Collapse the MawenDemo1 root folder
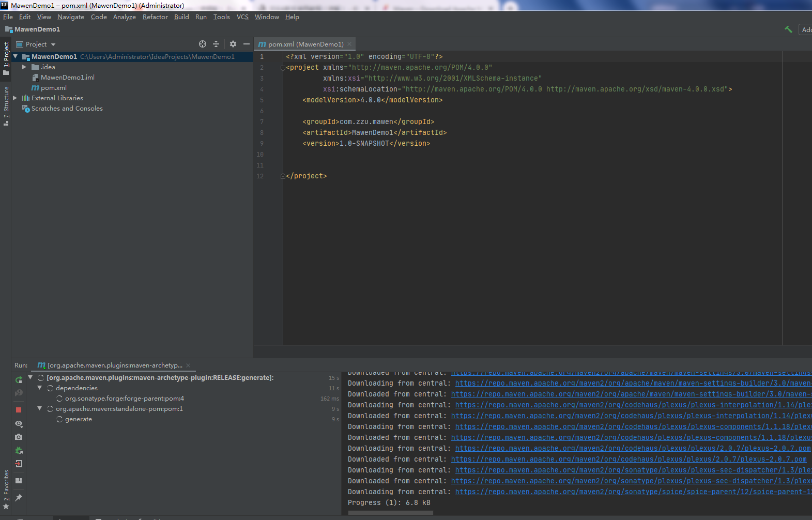 click(16, 56)
